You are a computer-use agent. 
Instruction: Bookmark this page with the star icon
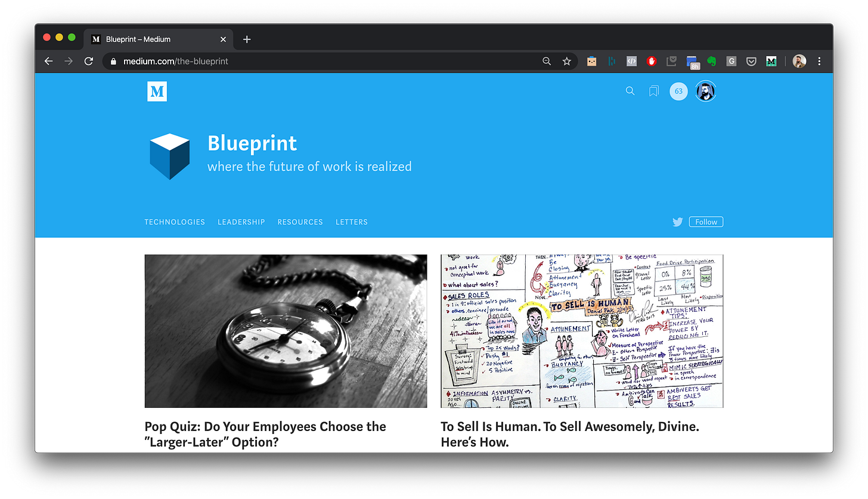(x=567, y=61)
